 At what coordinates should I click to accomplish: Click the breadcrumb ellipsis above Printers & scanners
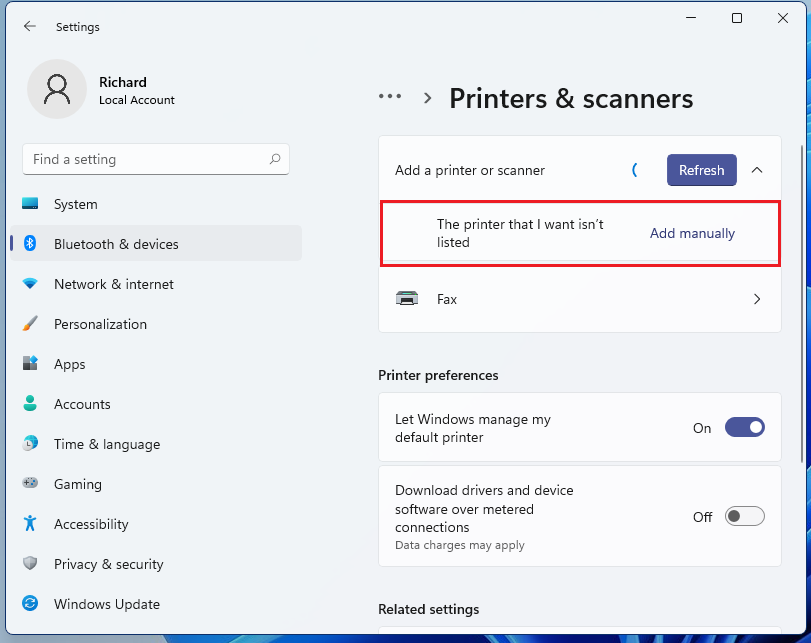tap(390, 97)
